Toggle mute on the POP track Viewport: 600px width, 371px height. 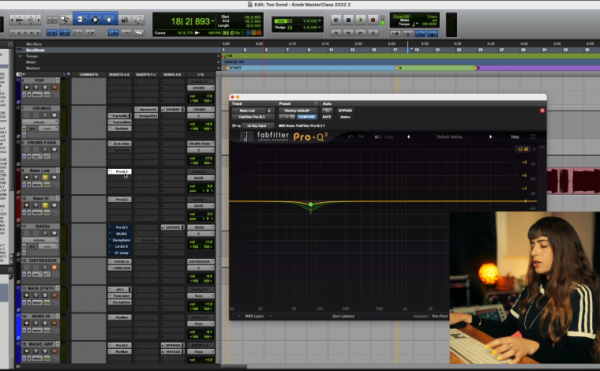click(54, 88)
